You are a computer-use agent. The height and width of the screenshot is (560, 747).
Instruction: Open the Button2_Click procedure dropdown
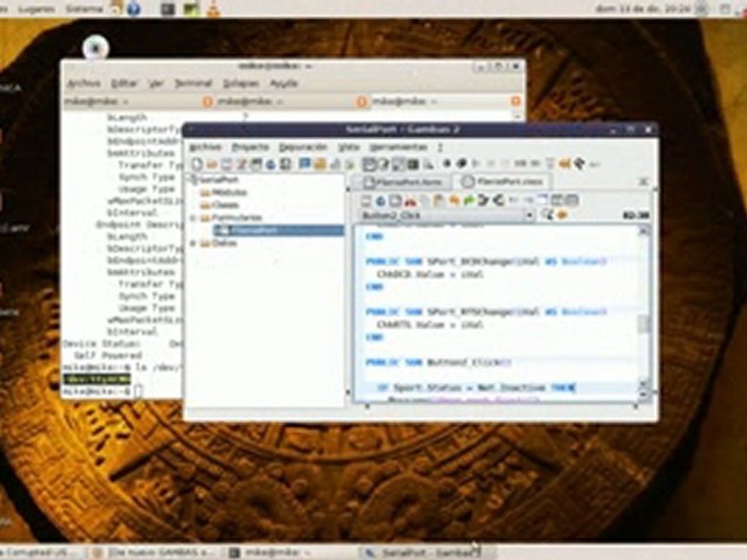coord(447,215)
